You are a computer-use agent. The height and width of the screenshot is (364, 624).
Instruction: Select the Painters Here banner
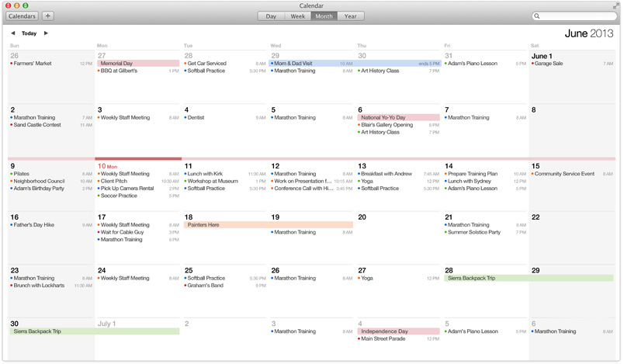tap(269, 225)
